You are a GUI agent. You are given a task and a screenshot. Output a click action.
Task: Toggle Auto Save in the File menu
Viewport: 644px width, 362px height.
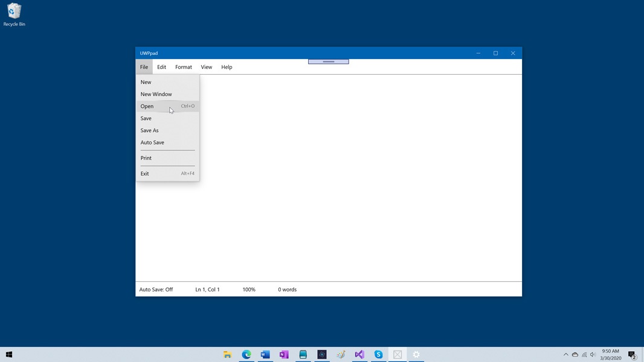[x=152, y=142]
